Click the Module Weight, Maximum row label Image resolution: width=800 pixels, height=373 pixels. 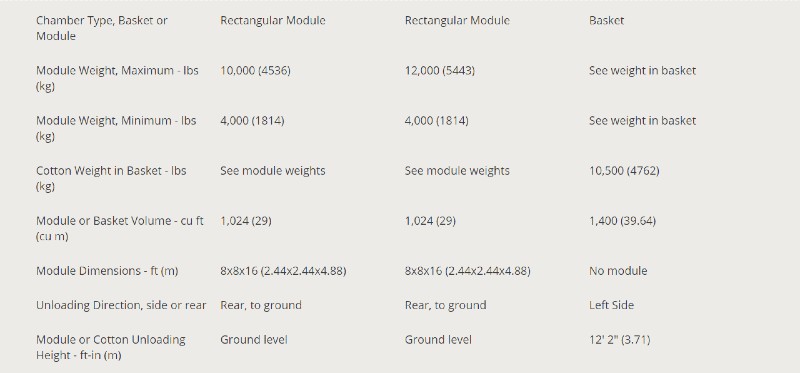pyautogui.click(x=117, y=78)
